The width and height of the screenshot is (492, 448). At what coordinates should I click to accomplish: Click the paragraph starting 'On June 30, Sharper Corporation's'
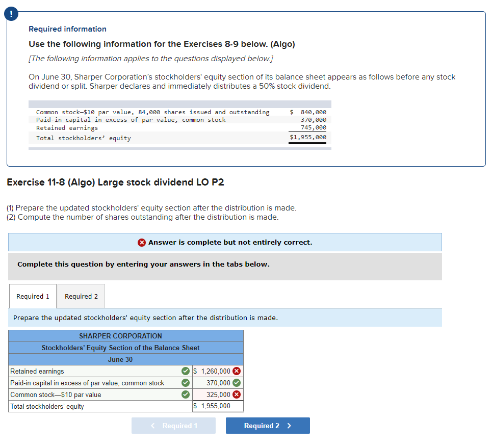click(242, 82)
